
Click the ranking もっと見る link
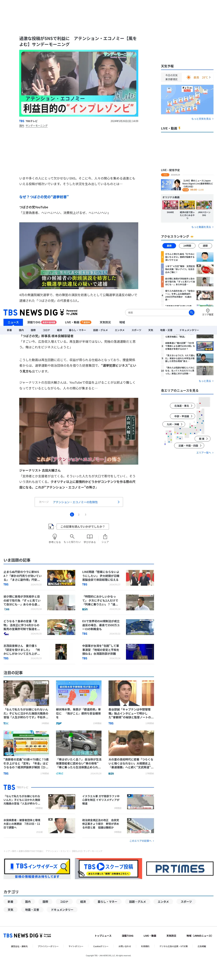point(206,381)
